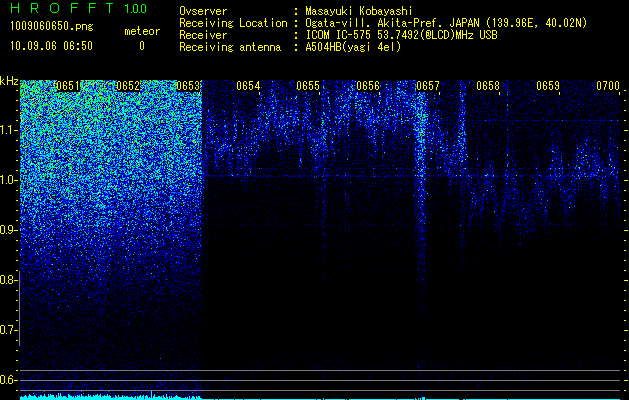Click the 0658 time marker
This screenshot has height=400, width=629.
(488, 86)
